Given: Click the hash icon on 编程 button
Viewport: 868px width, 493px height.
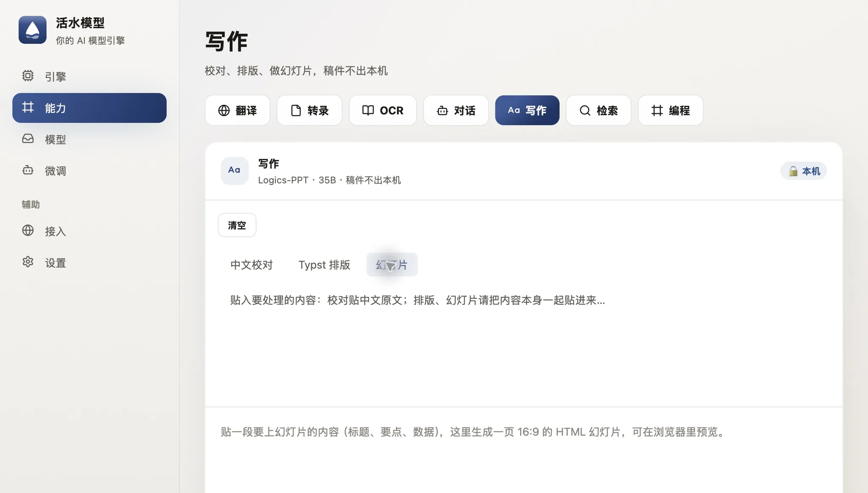Looking at the screenshot, I should coord(657,110).
